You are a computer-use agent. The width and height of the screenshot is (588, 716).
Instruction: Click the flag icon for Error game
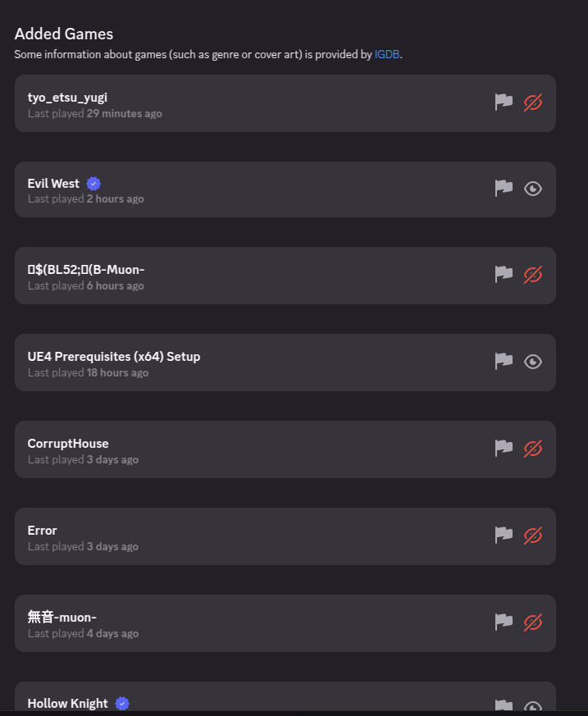[504, 536]
